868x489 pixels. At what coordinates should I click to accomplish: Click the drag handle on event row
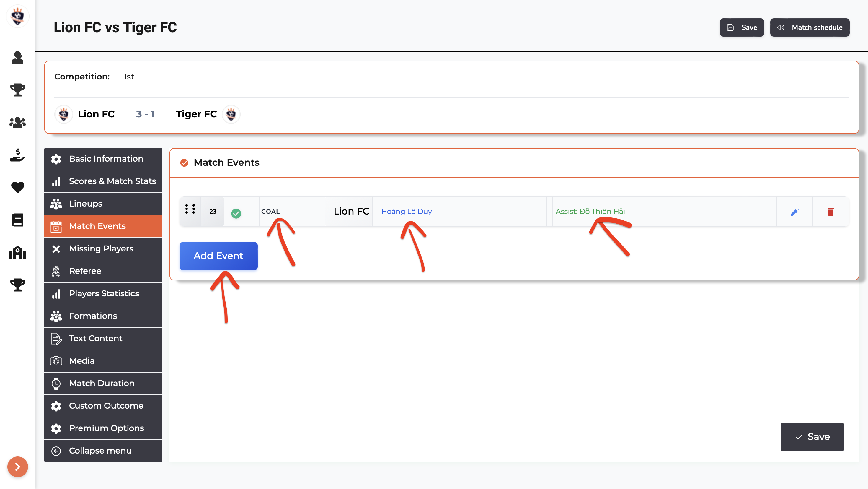190,209
